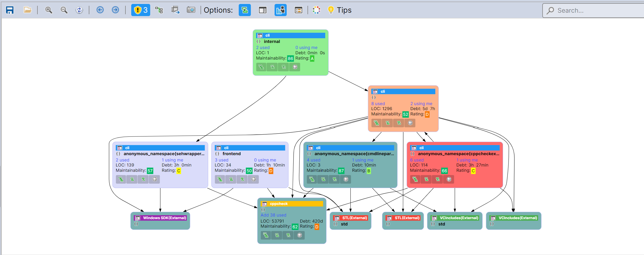Image resolution: width=644 pixels, height=255 pixels.
Task: Expand 'Add 38 used' on cppcheck node
Action: pyautogui.click(x=273, y=215)
